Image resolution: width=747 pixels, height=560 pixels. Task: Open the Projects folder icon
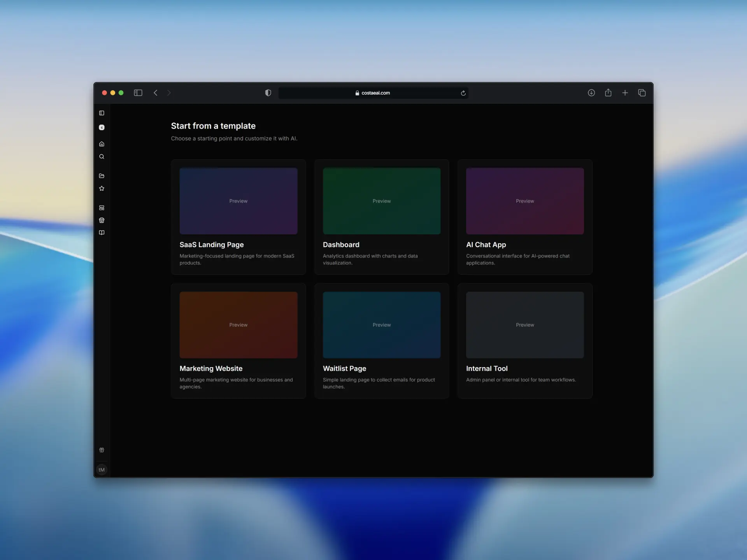tap(102, 176)
